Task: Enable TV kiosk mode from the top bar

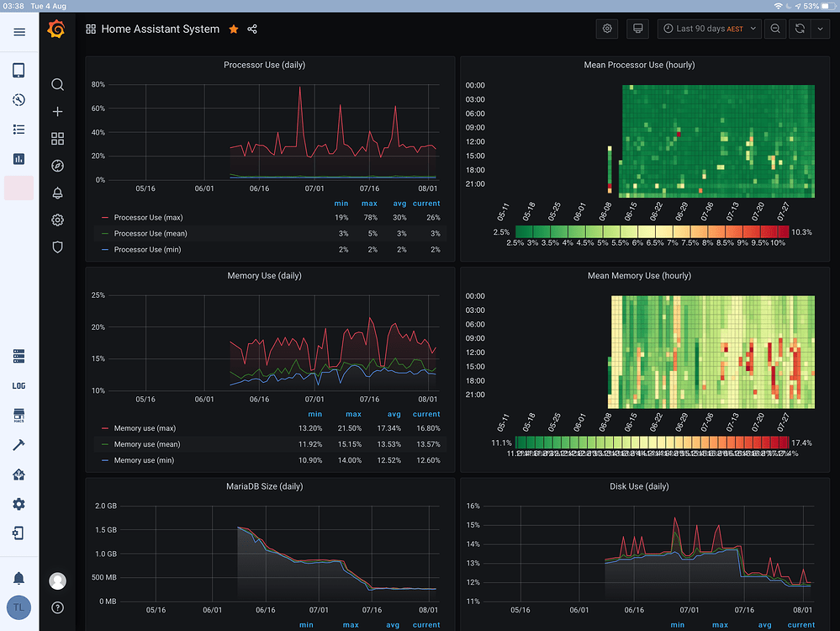Action: pyautogui.click(x=637, y=29)
